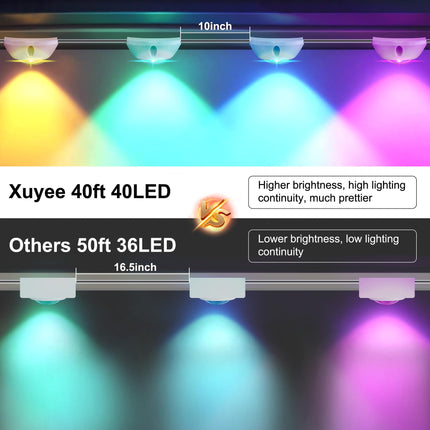Click the teal rectangular LED housing bottom row
430x430 pixels.
click(48, 288)
